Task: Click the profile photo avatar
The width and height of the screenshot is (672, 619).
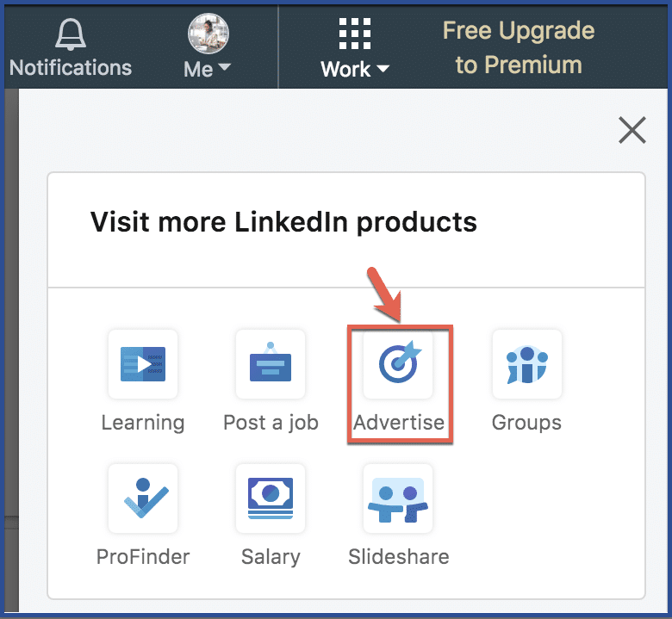Action: [208, 34]
